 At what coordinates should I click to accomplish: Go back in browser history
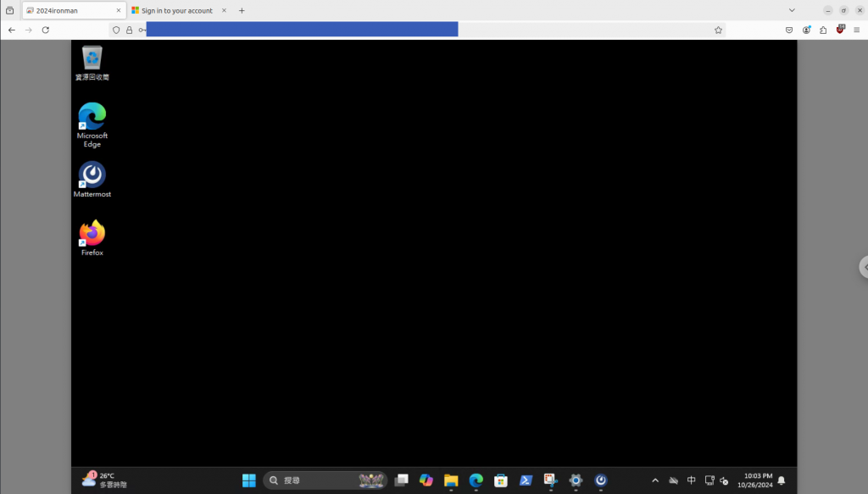tap(12, 30)
